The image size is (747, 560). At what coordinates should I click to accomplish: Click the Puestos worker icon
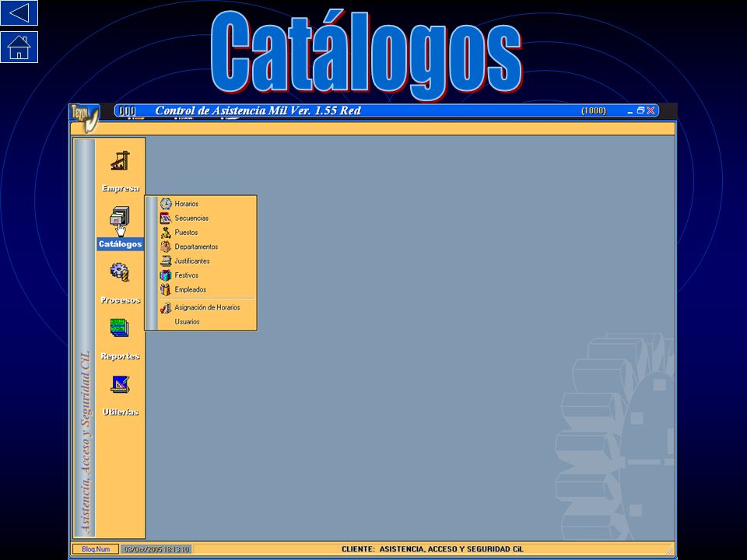click(x=166, y=233)
